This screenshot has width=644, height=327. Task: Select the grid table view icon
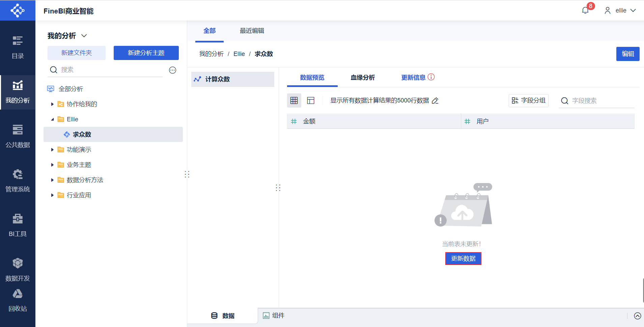coord(294,100)
